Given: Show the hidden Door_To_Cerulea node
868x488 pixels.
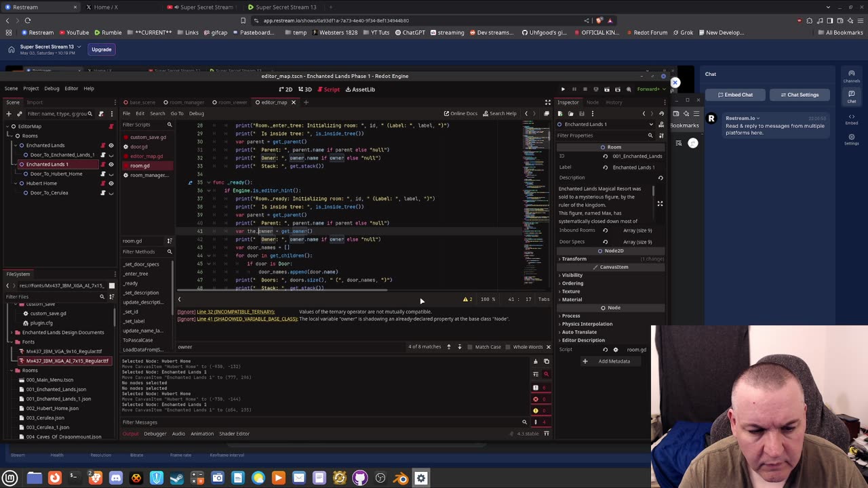Looking at the screenshot, I should [x=111, y=192].
